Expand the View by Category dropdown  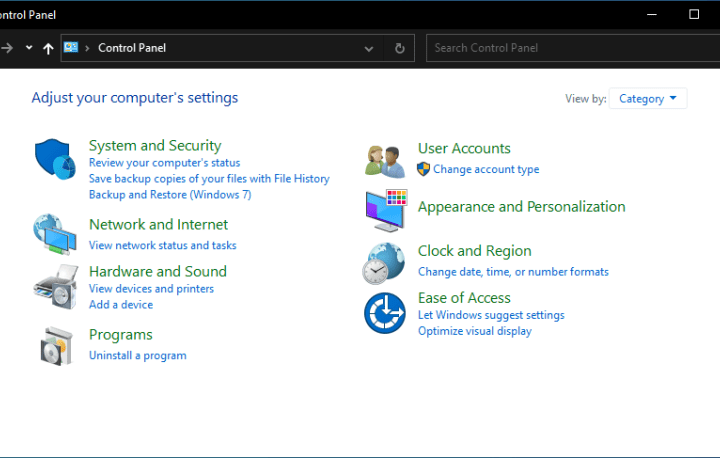647,98
